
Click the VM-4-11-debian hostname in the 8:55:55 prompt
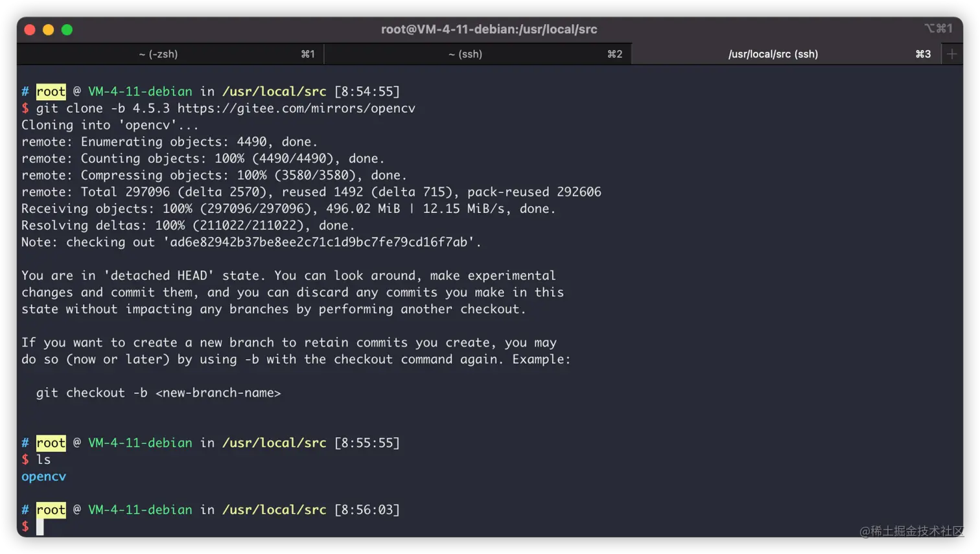click(140, 443)
